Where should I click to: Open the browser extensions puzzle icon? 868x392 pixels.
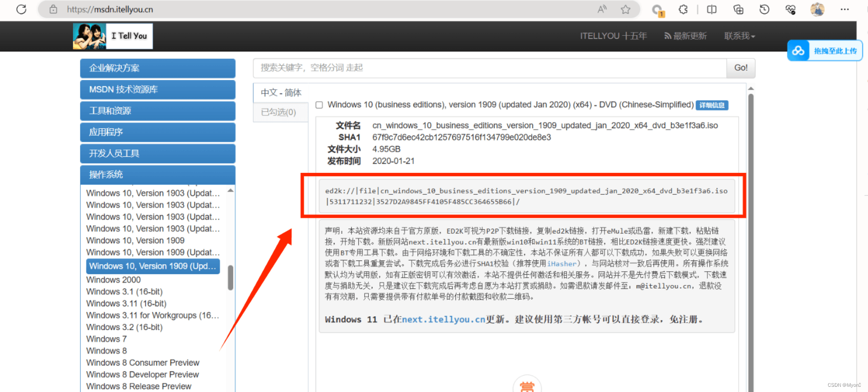[683, 9]
